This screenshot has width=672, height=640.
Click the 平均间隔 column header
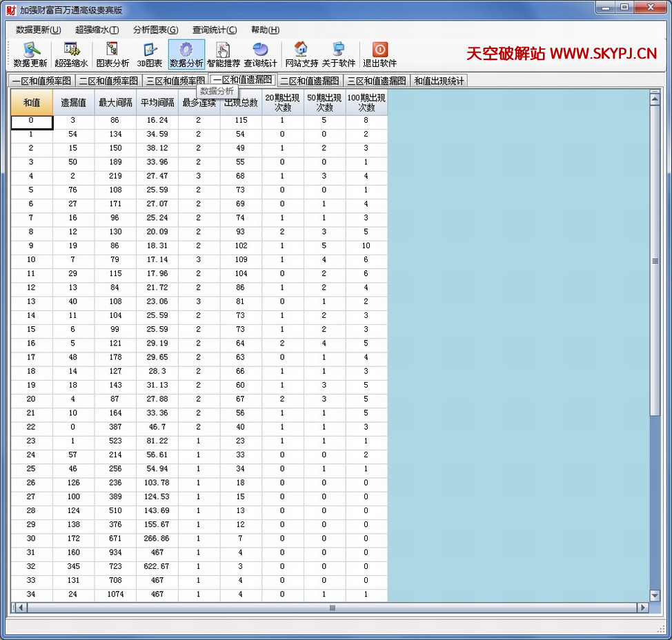pos(157,103)
